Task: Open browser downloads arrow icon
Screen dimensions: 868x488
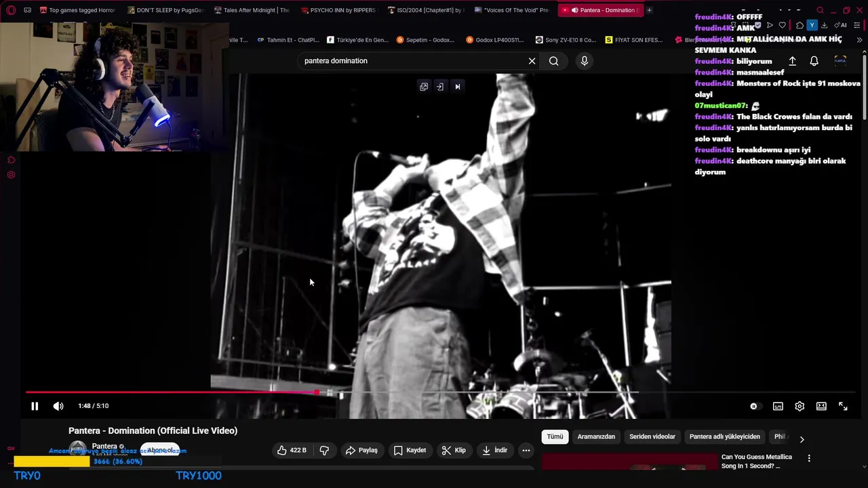Action: 824,25
